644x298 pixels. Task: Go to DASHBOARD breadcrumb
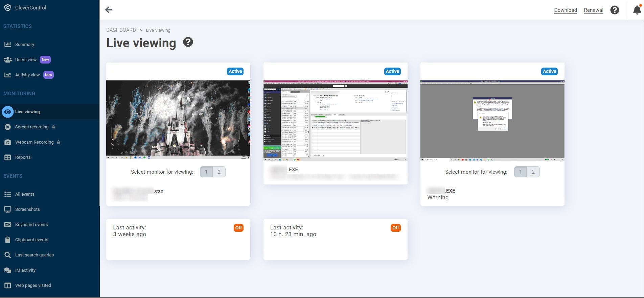[x=121, y=30]
